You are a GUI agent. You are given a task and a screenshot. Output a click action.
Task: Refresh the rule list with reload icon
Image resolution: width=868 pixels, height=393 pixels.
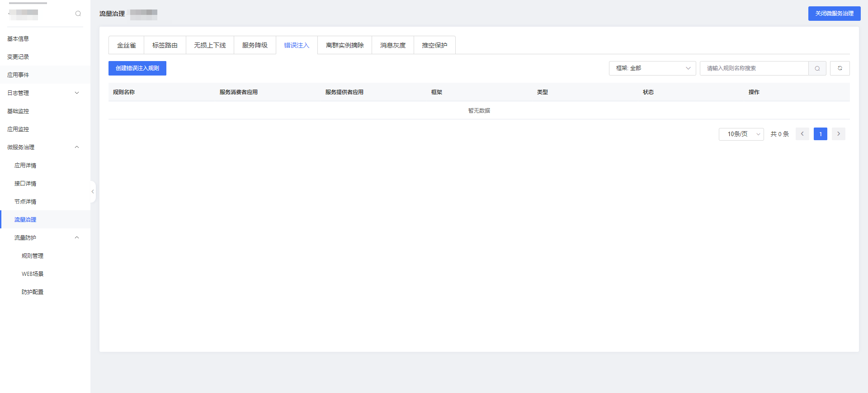[x=840, y=68]
